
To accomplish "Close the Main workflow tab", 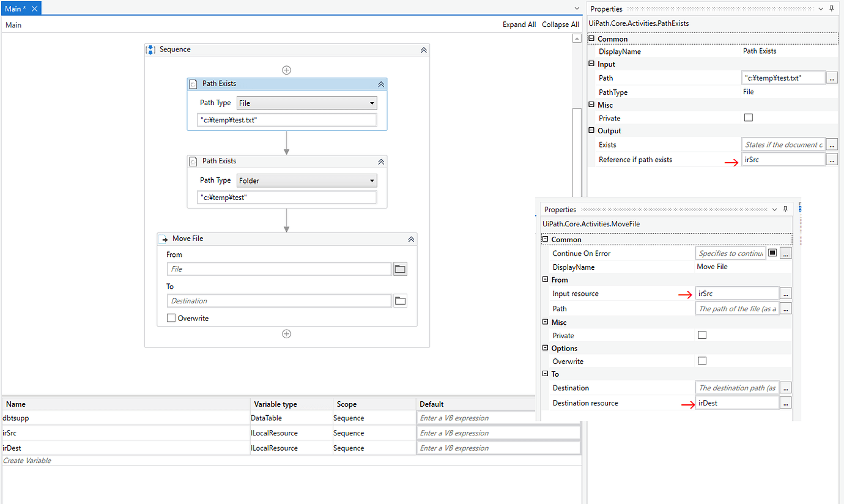I will pos(34,9).
